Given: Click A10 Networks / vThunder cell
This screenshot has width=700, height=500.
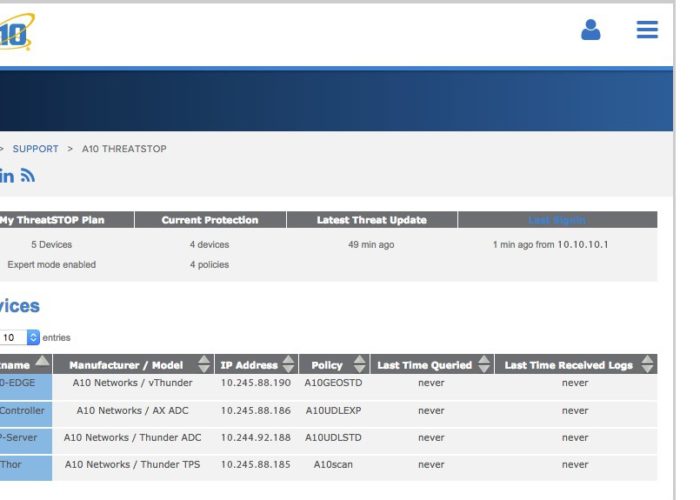Looking at the screenshot, I should [x=133, y=383].
